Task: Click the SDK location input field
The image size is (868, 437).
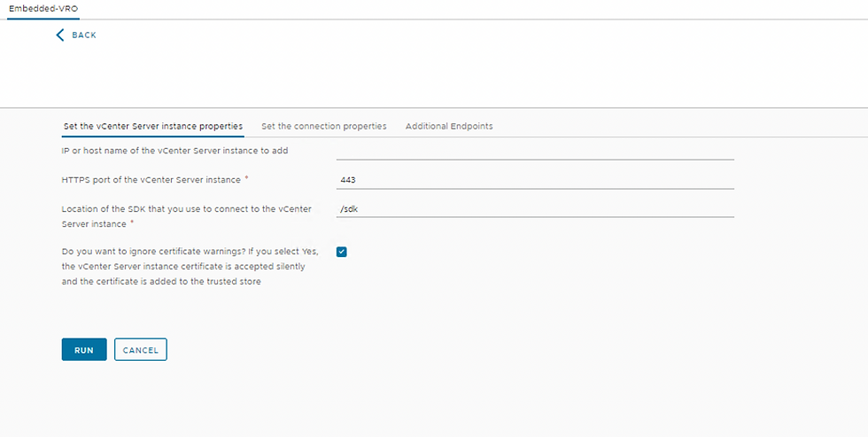Action: (x=535, y=209)
